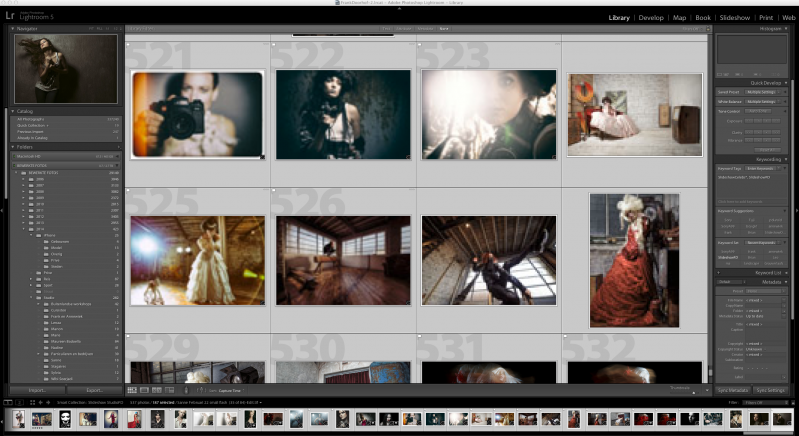Open Sort by Capture Time dropdown
The height and width of the screenshot is (436, 799).
232,390
